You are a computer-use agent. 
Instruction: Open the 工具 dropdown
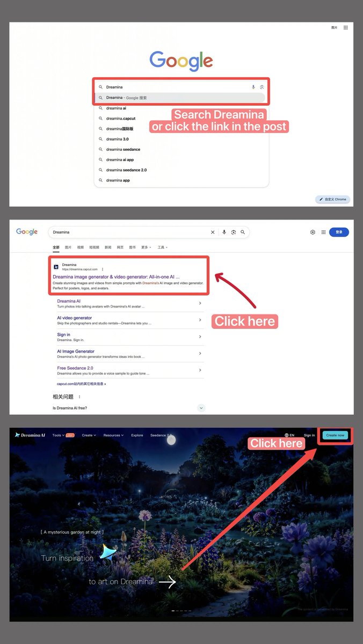point(162,247)
